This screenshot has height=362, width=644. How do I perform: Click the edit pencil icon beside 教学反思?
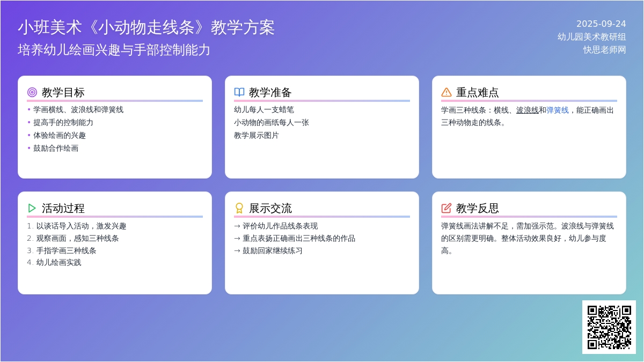[447, 208]
